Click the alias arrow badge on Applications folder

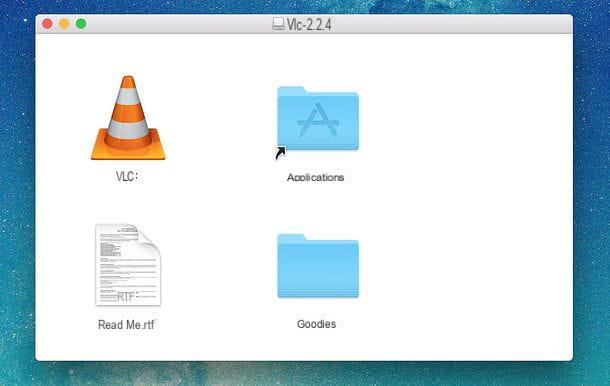[x=280, y=153]
